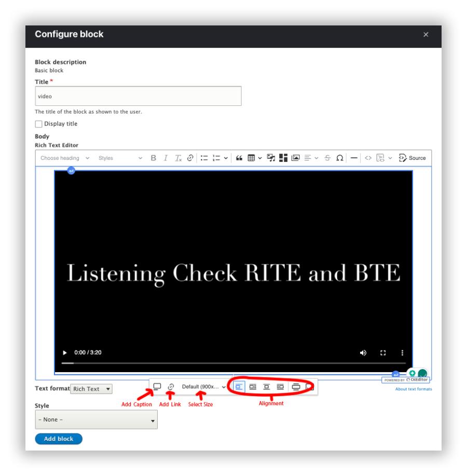
Task: Open the insert table dropdown arrow
Action: pos(260,158)
